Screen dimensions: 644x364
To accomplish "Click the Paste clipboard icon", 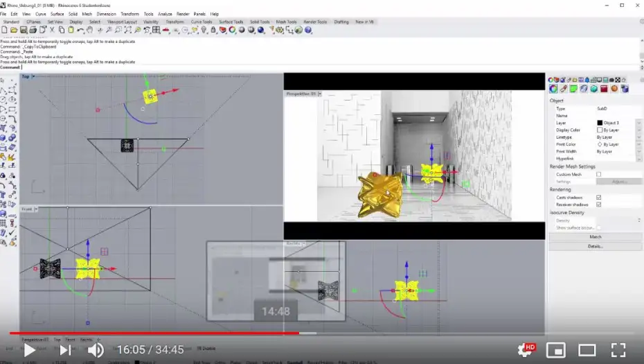I will pyautogui.click(x=71, y=30).
